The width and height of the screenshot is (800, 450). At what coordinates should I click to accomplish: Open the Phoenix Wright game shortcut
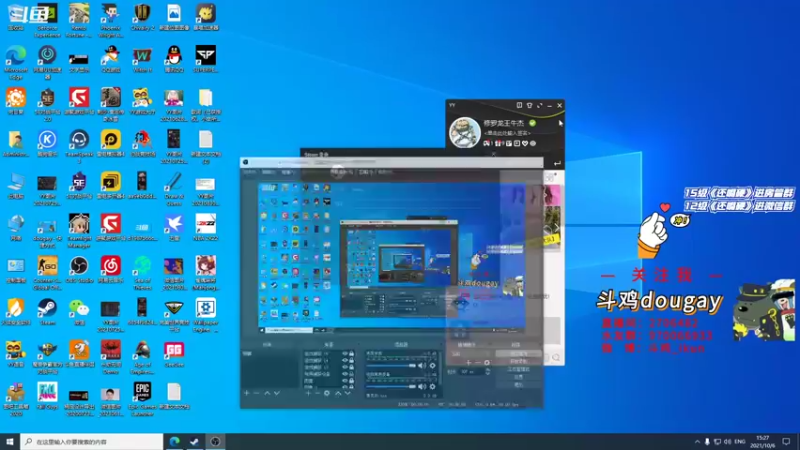[x=111, y=20]
